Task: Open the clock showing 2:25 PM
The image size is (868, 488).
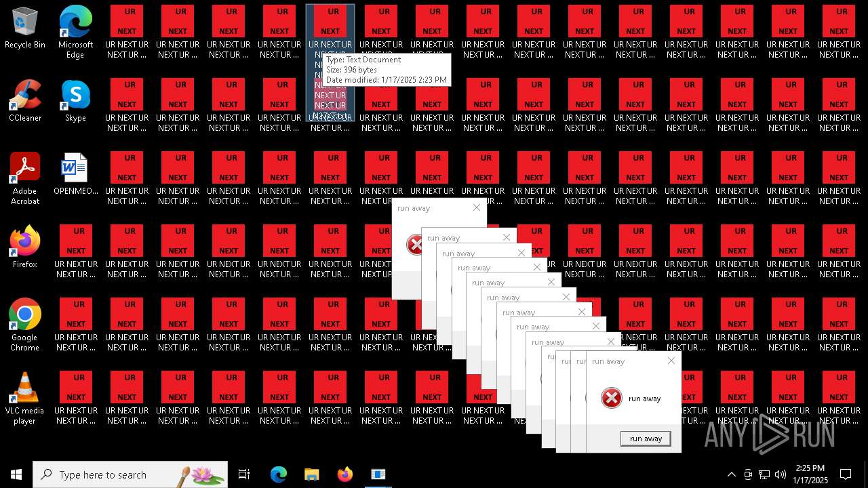Action: (810, 474)
